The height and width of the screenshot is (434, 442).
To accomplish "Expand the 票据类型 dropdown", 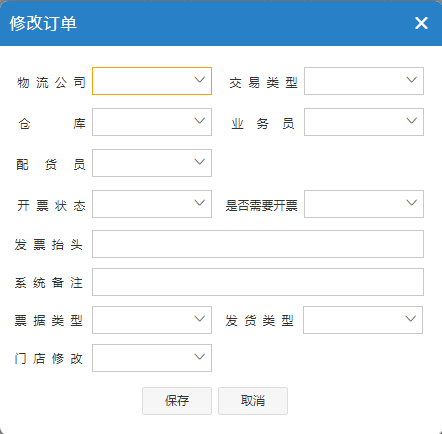I will [x=152, y=320].
